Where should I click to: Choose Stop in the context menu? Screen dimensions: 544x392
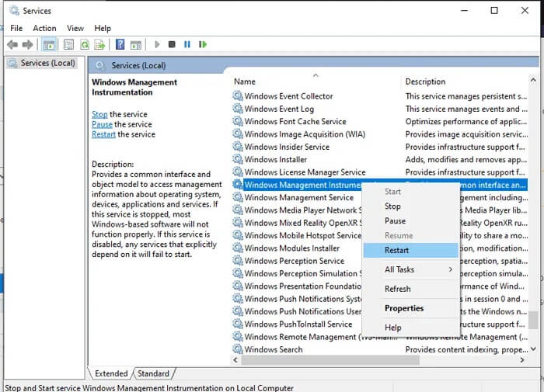click(x=411, y=206)
